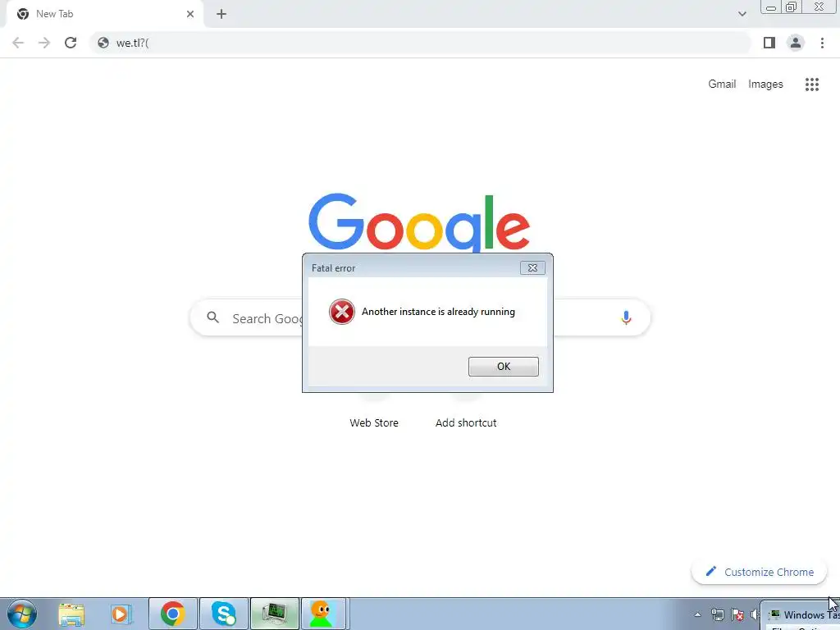This screenshot has width=840, height=630.
Task: Go back with the back arrow
Action: click(18, 43)
